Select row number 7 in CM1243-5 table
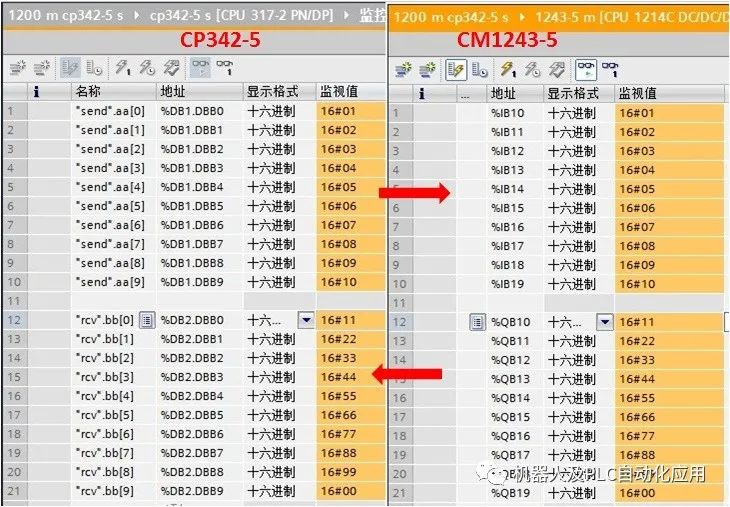 click(399, 227)
